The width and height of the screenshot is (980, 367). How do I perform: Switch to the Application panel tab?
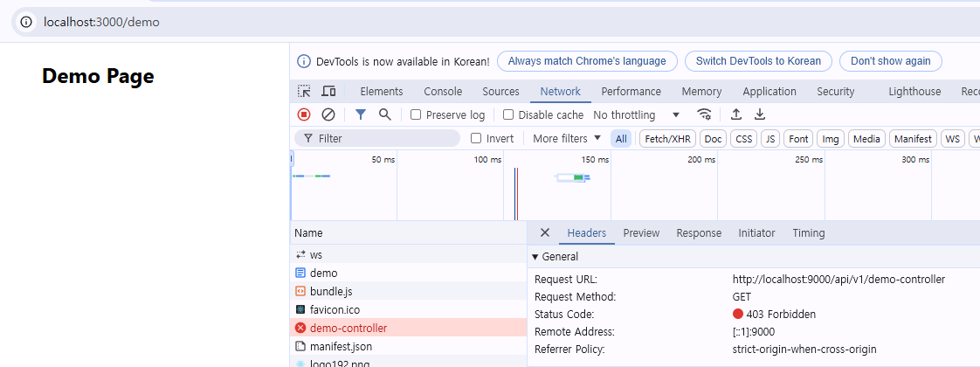coord(770,91)
